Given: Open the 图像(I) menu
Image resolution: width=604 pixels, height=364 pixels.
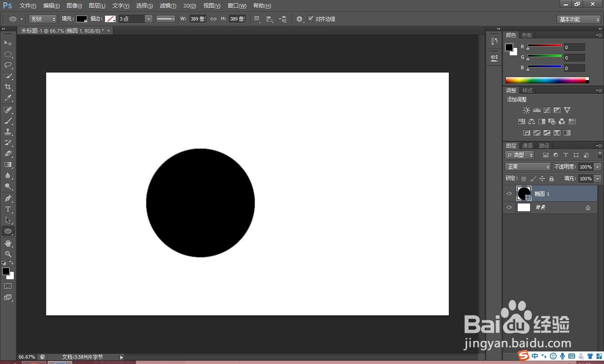Looking at the screenshot, I should tap(74, 5).
